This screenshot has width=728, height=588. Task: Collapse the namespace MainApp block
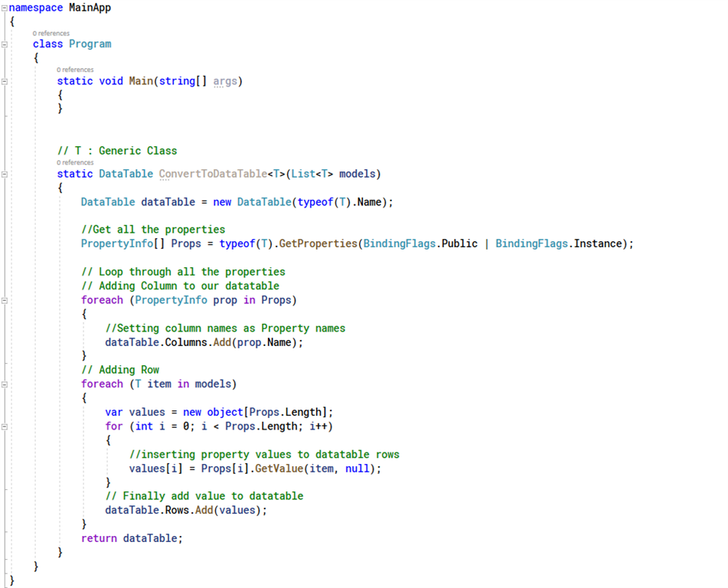pyautogui.click(x=5, y=8)
